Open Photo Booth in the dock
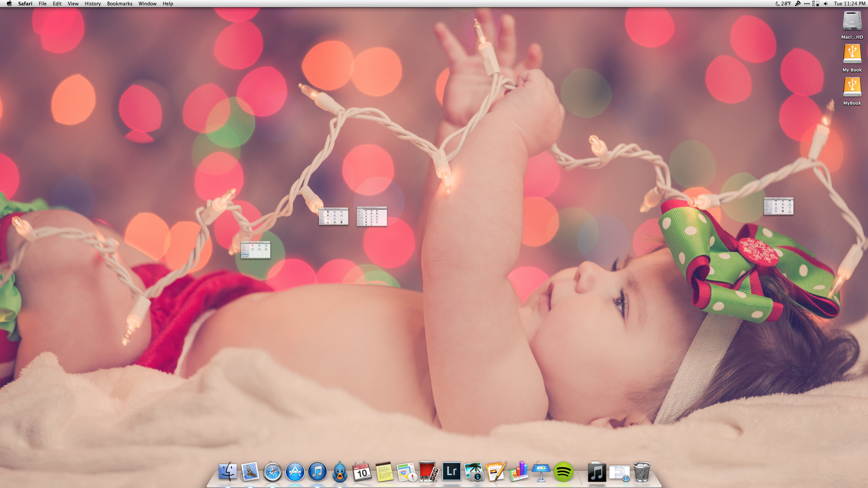 429,471
